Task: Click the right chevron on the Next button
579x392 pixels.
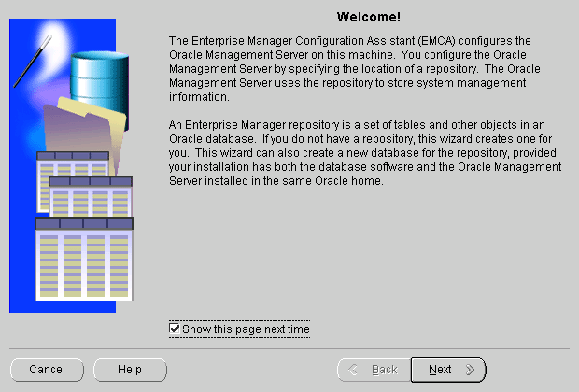Action: coord(470,370)
